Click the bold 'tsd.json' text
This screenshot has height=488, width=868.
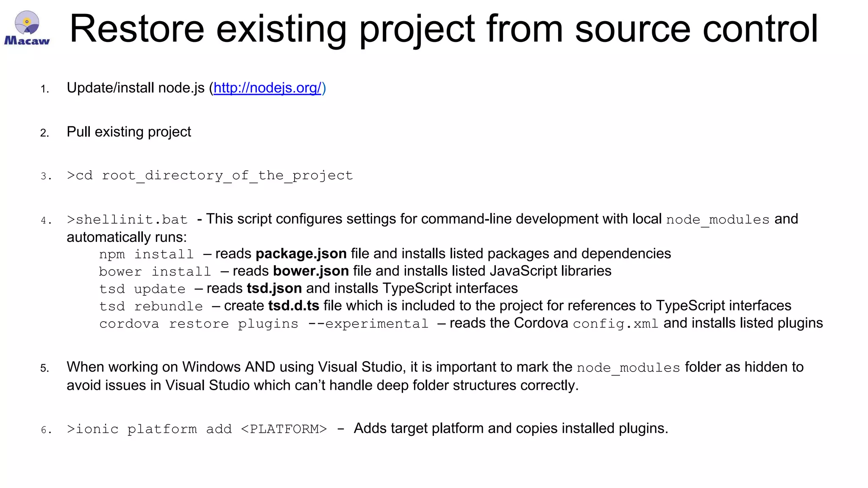click(274, 288)
